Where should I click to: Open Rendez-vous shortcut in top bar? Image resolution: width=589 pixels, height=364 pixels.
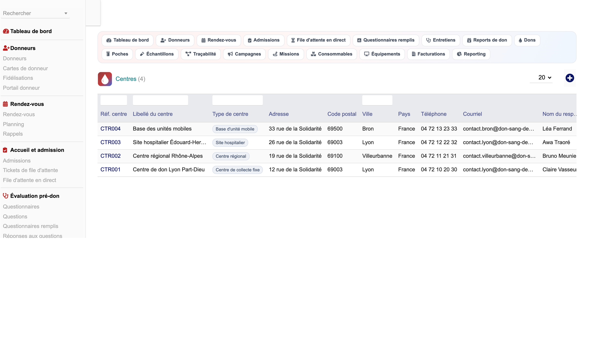pyautogui.click(x=219, y=40)
